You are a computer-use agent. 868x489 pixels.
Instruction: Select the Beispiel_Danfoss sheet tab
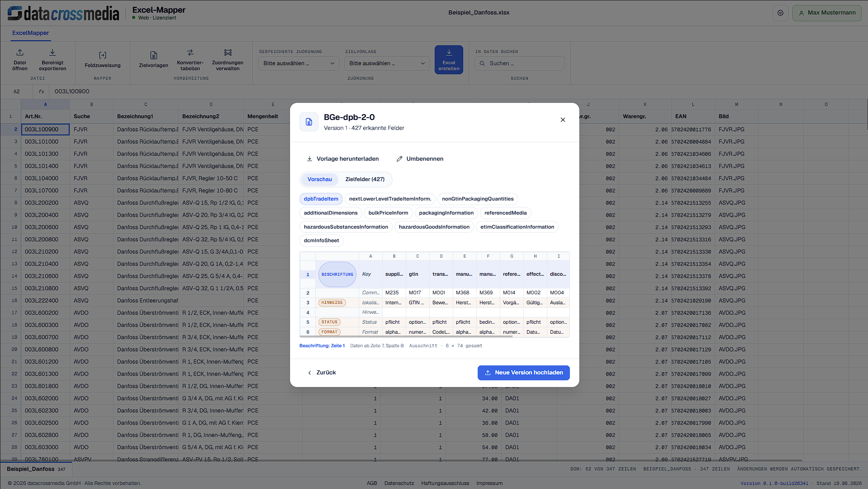(x=36, y=470)
